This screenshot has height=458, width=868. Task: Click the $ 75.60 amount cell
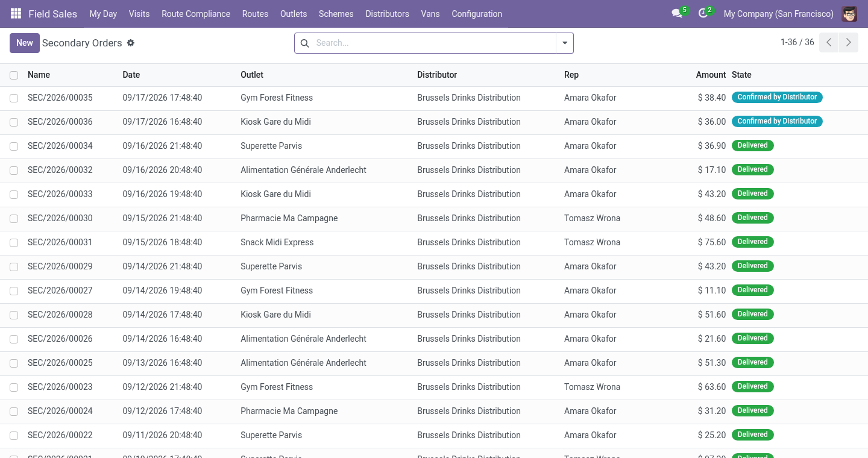(x=711, y=242)
